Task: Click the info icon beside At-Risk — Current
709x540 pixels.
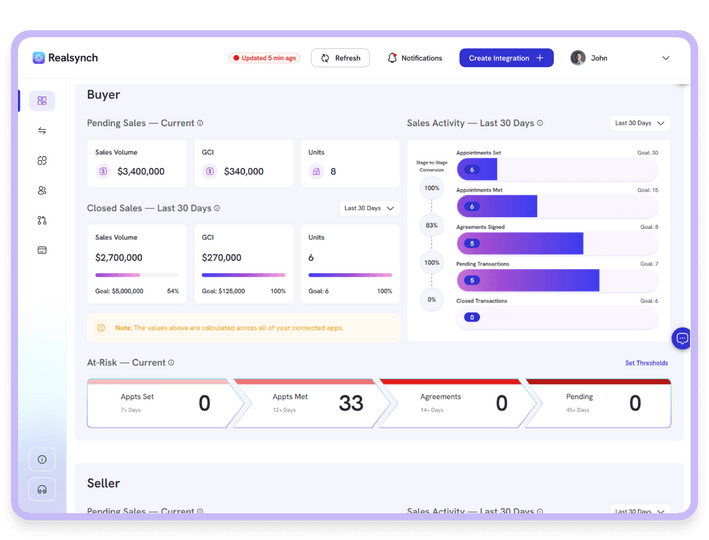Action: tap(171, 363)
